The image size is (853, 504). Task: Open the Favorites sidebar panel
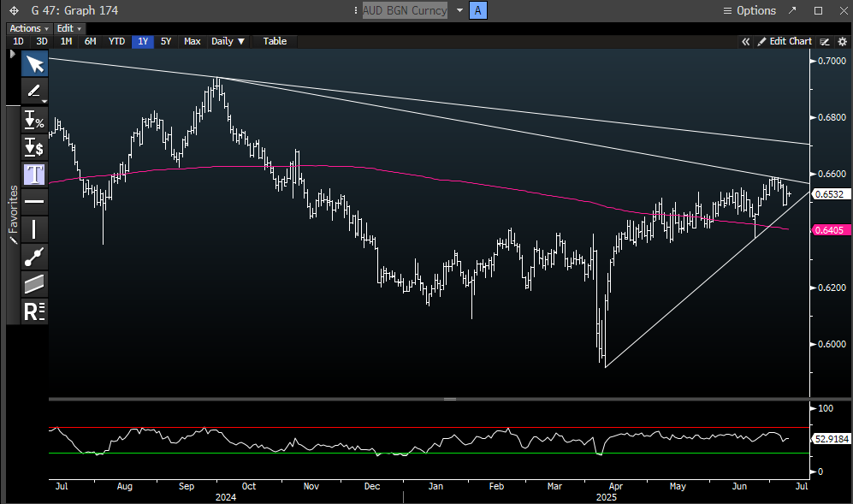click(13, 215)
